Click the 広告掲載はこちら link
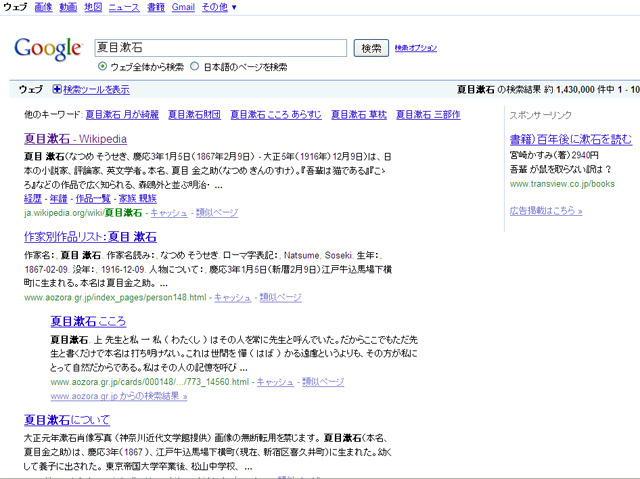This screenshot has height=479, width=640. pyautogui.click(x=546, y=211)
